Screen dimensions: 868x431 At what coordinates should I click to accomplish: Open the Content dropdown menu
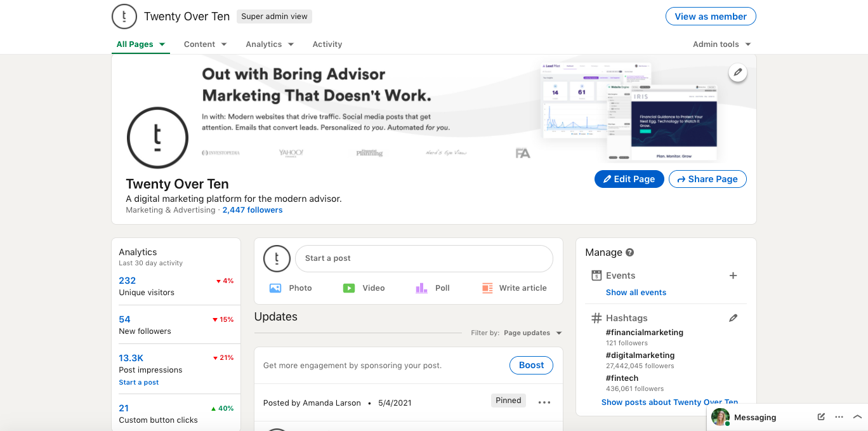pyautogui.click(x=205, y=44)
